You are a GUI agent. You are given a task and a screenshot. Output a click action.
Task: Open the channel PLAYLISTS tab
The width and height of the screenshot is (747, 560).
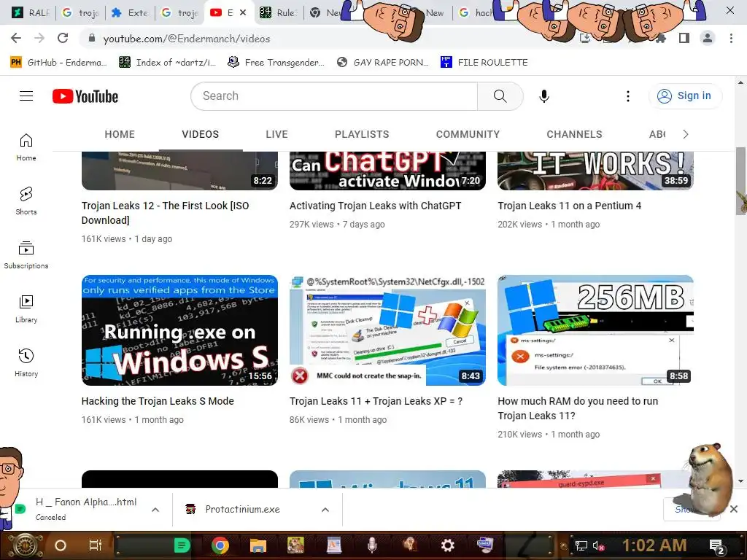tap(362, 134)
